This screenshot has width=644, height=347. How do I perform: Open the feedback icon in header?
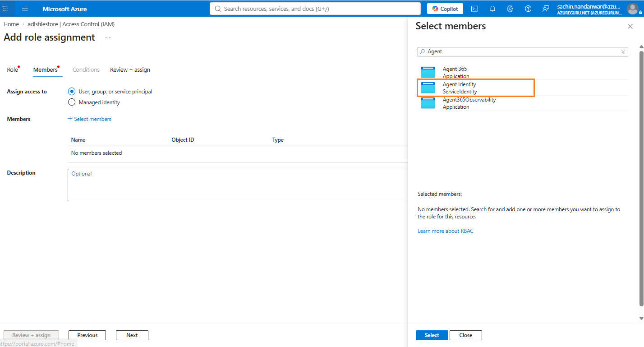coord(546,9)
